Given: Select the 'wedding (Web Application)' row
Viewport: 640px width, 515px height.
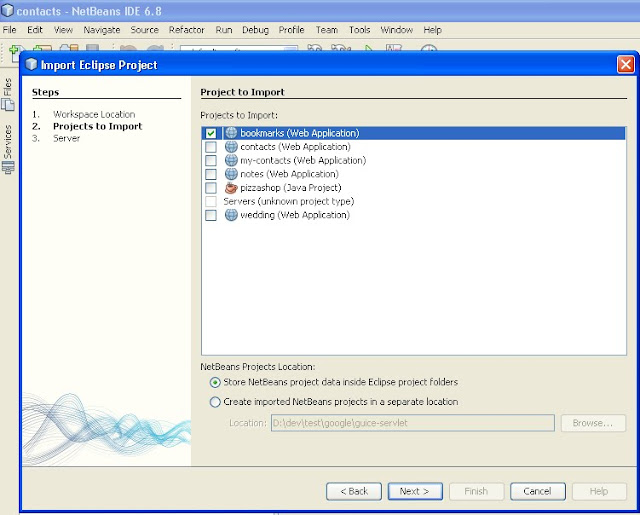Looking at the screenshot, I should (413, 215).
